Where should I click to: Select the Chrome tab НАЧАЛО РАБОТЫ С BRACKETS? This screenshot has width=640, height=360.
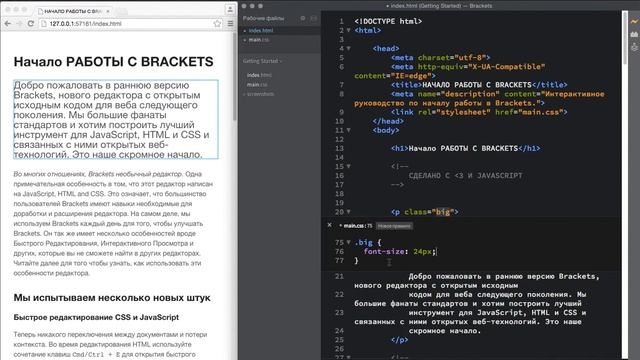point(73,11)
